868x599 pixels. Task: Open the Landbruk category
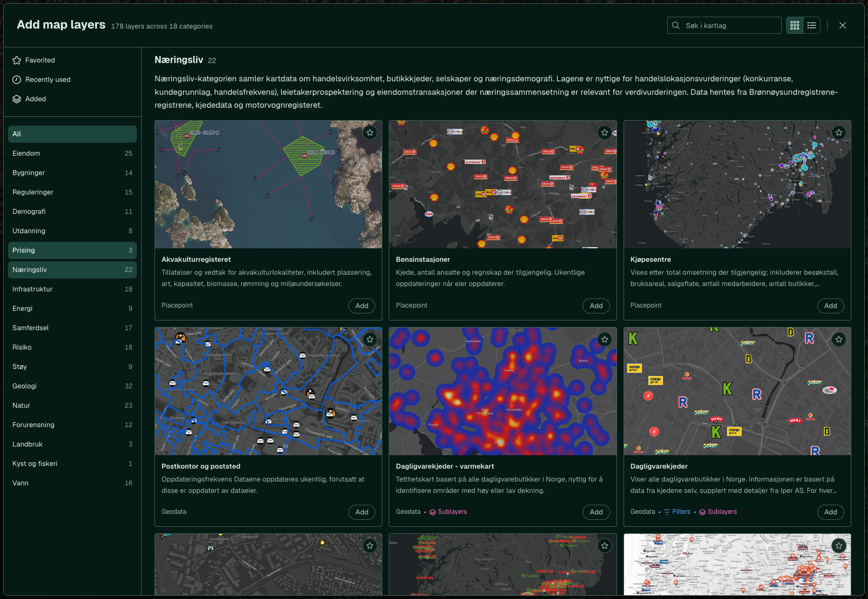click(72, 444)
